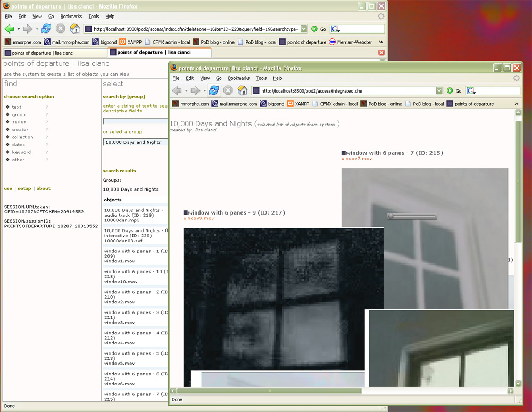The width and height of the screenshot is (532, 412).
Task: Select the creator search option
Action: [x=20, y=130]
